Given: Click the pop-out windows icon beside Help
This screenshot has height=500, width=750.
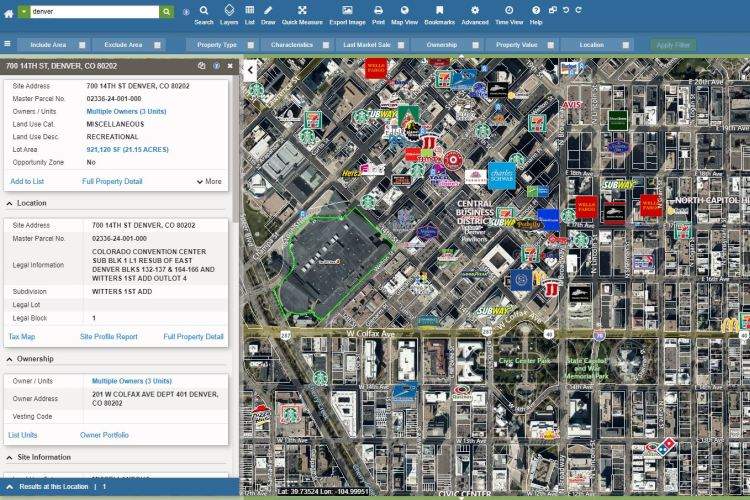Looking at the screenshot, I should tap(553, 10).
